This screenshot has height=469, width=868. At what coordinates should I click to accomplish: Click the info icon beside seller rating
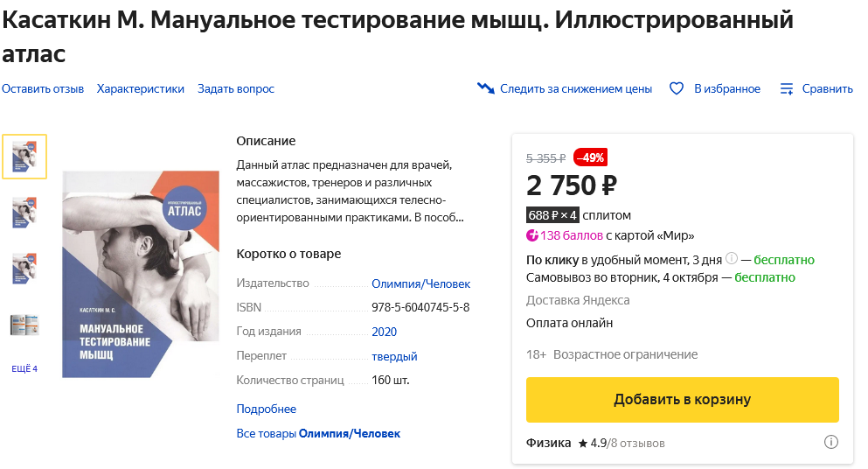point(831,442)
